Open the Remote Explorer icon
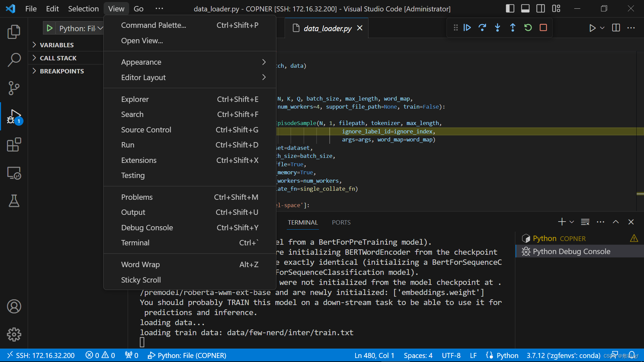This screenshot has height=362, width=644. coord(14,173)
